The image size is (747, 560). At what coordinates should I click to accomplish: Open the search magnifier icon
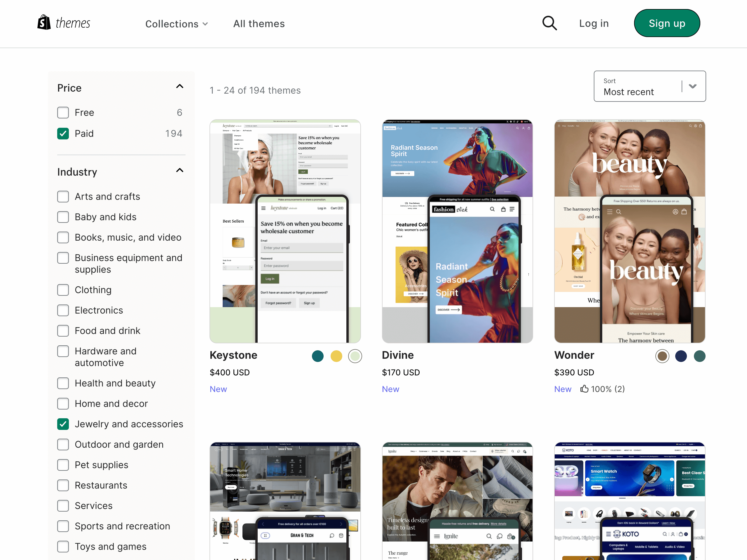[549, 23]
